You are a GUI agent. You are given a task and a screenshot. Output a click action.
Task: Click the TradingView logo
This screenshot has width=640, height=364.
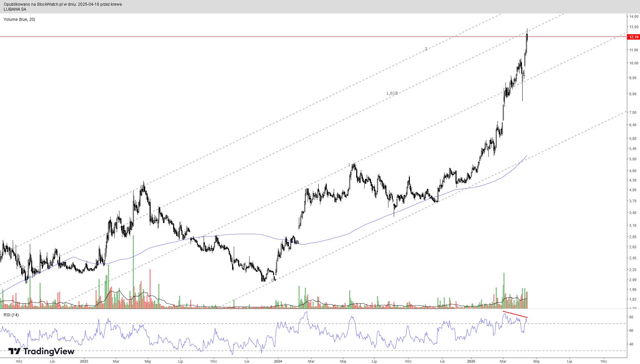tap(41, 352)
